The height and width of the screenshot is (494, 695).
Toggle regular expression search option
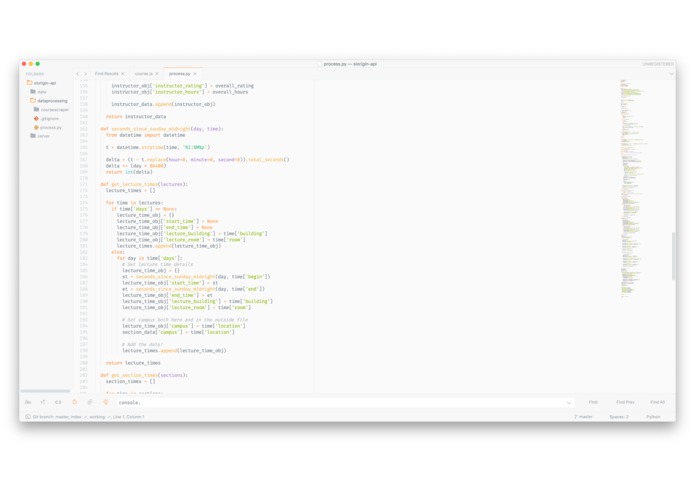click(28, 402)
